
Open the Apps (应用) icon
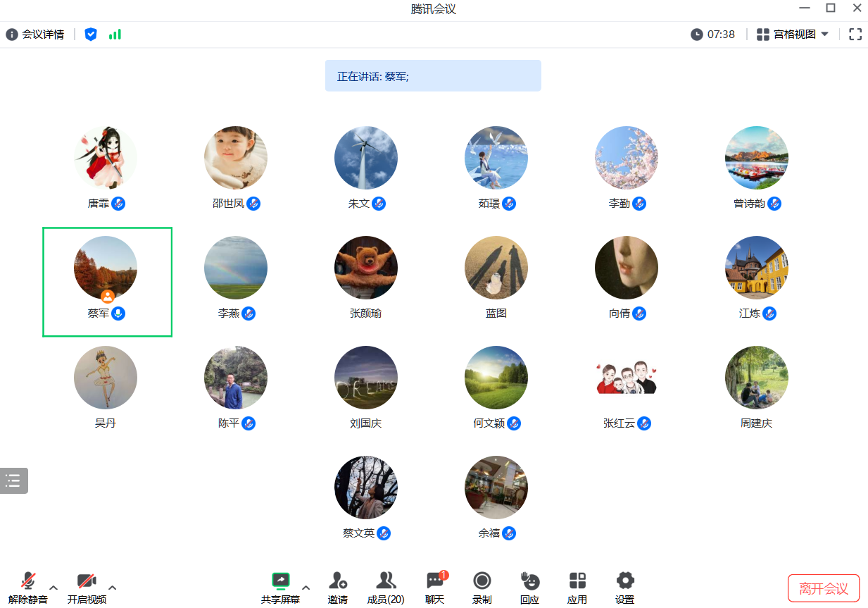(577, 581)
